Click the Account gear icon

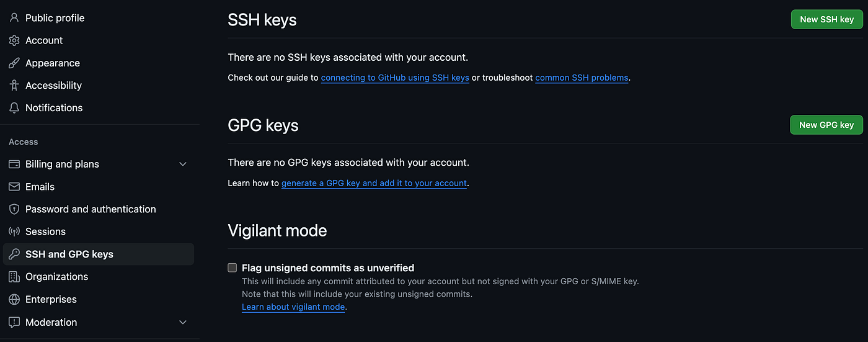14,40
